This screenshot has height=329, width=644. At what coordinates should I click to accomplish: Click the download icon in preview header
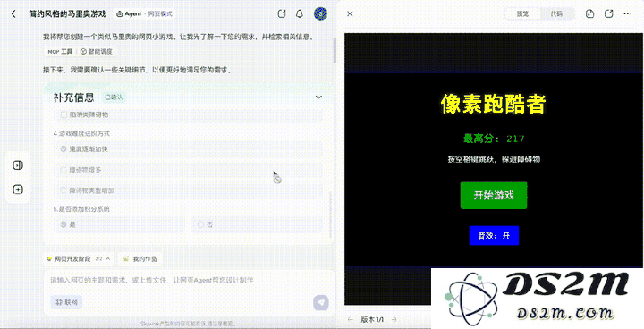(x=589, y=14)
